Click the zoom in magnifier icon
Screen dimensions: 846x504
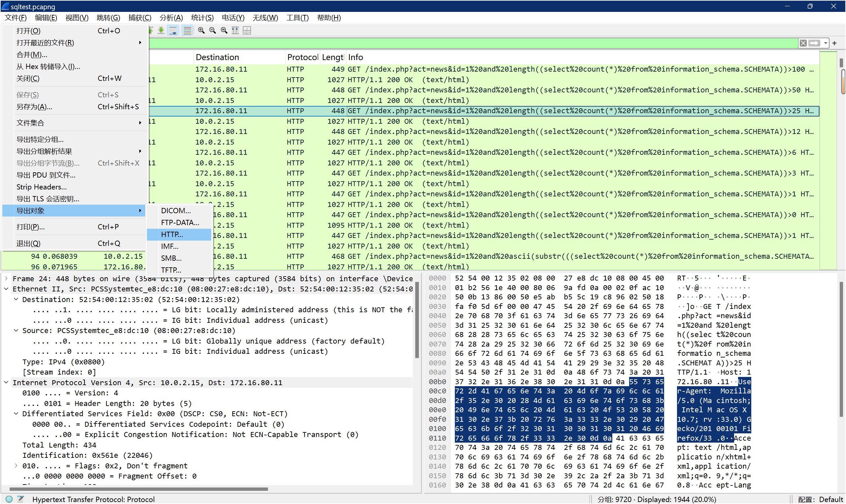click(x=201, y=31)
